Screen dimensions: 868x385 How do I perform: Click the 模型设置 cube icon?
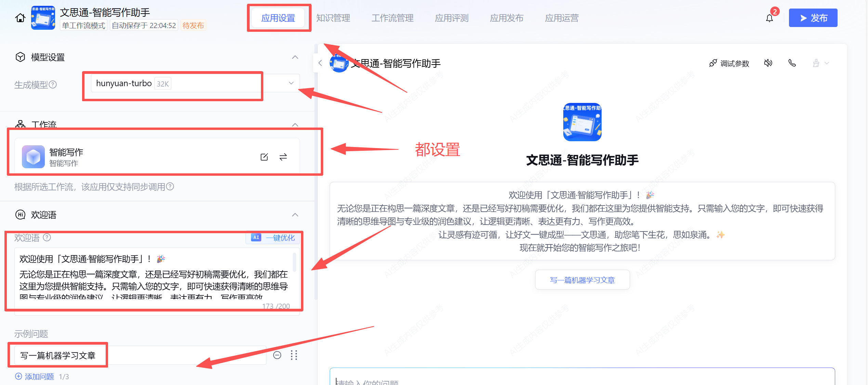click(x=21, y=57)
